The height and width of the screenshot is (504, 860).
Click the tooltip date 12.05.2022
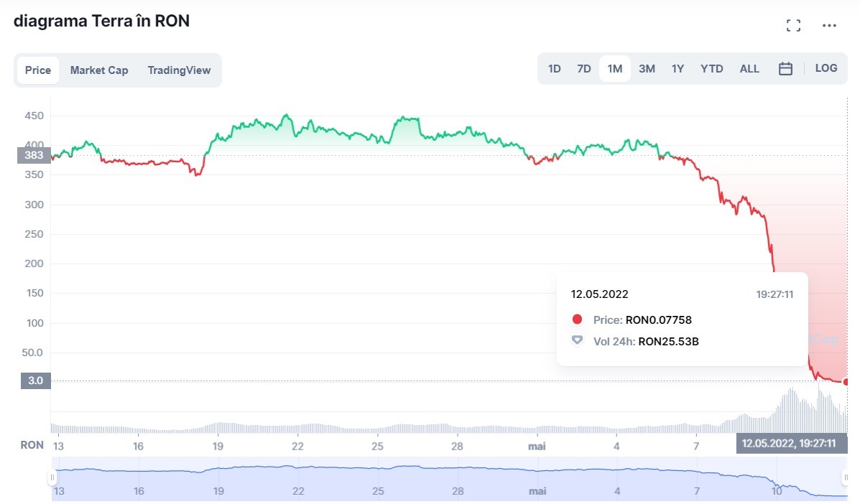599,294
